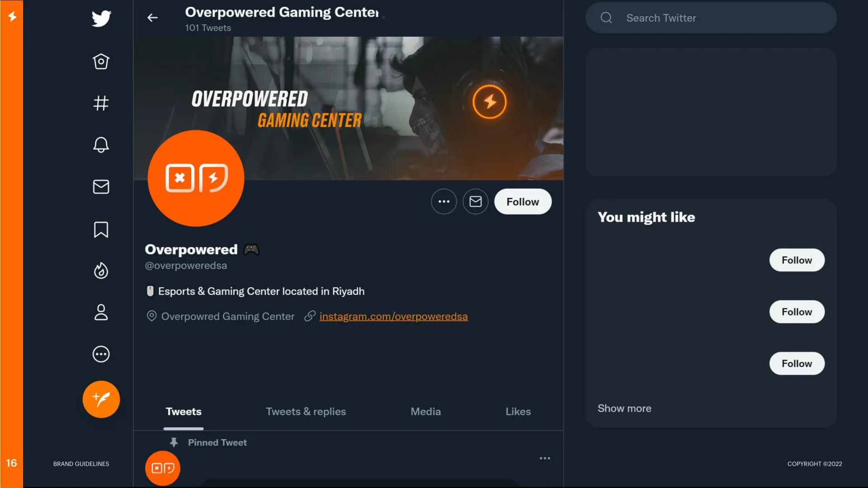The image size is (868, 488).
Task: Click the Overpowered display name
Action: click(x=191, y=249)
